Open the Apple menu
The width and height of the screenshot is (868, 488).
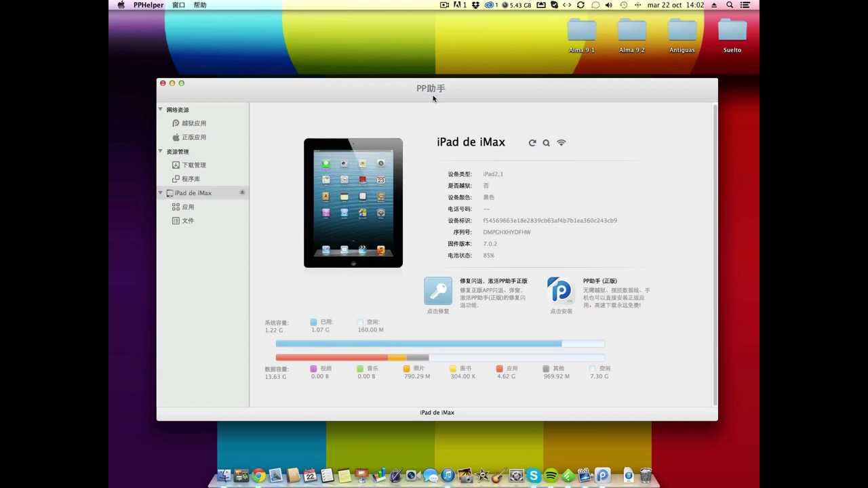[x=121, y=5]
